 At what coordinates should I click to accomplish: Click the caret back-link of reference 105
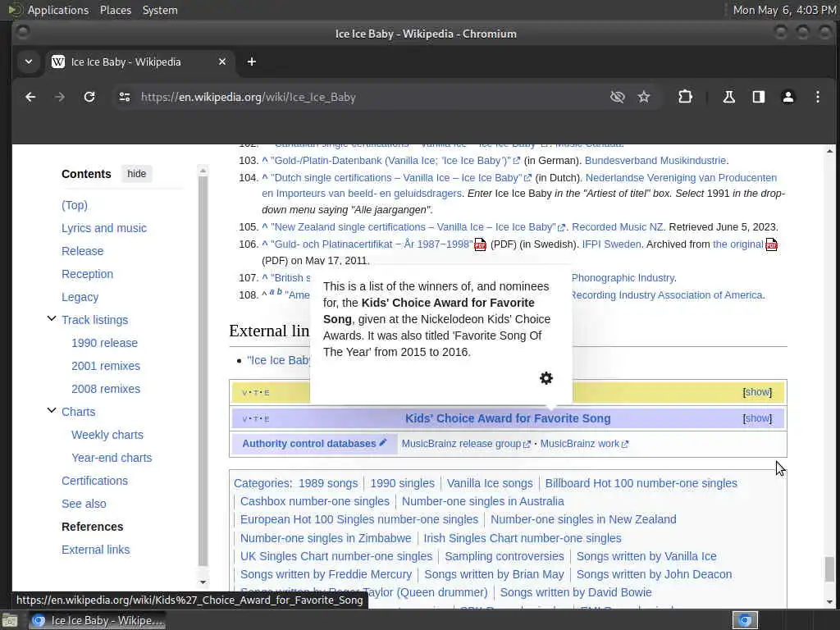[x=265, y=226]
